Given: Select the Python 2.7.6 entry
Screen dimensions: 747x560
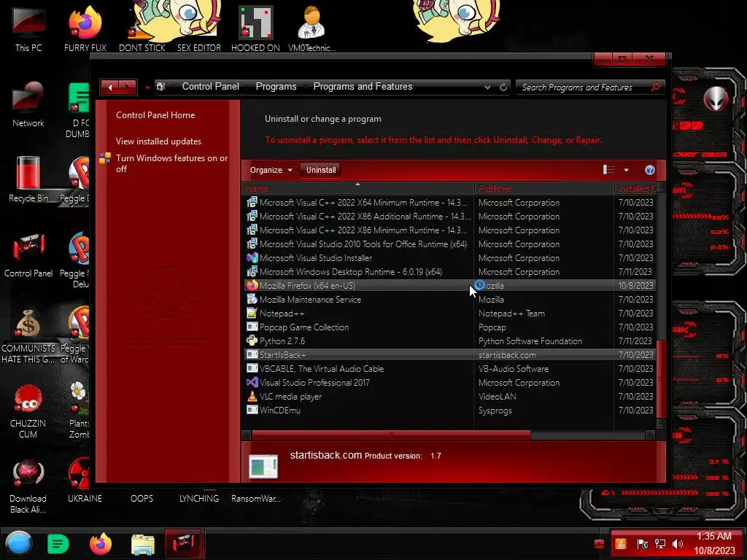Looking at the screenshot, I should [x=449, y=341].
